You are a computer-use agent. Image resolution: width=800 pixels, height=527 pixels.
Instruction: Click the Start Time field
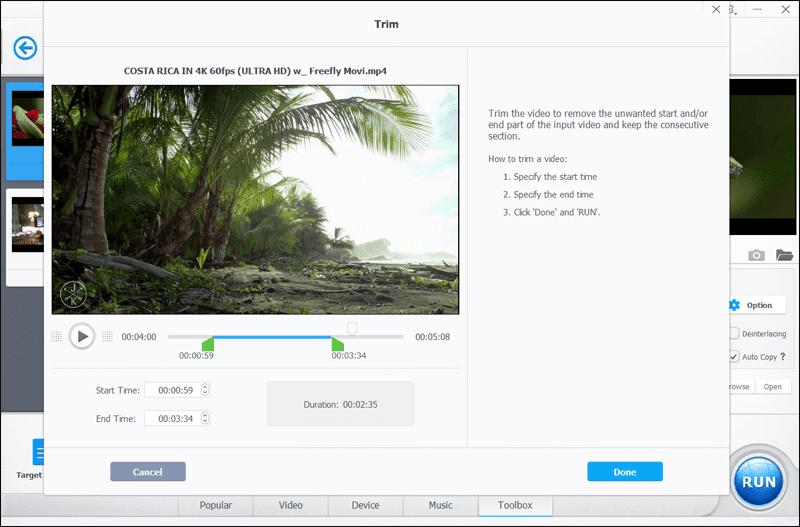pyautogui.click(x=178, y=390)
